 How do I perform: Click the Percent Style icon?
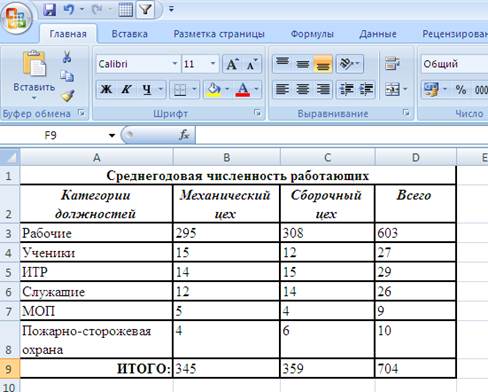pyautogui.click(x=461, y=89)
